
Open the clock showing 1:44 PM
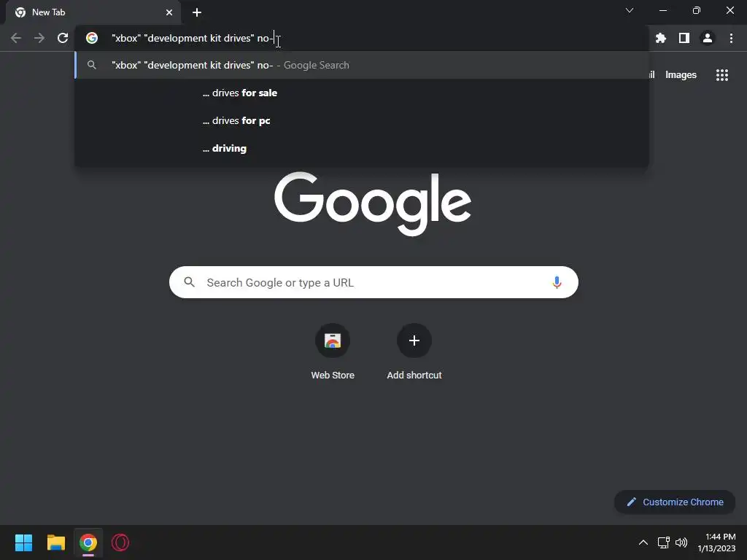pyautogui.click(x=716, y=542)
